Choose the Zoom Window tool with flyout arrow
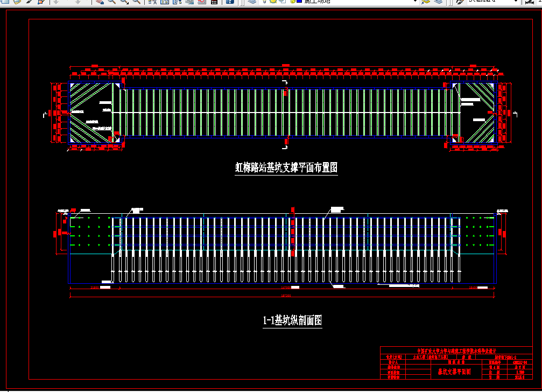 [x=124, y=2]
